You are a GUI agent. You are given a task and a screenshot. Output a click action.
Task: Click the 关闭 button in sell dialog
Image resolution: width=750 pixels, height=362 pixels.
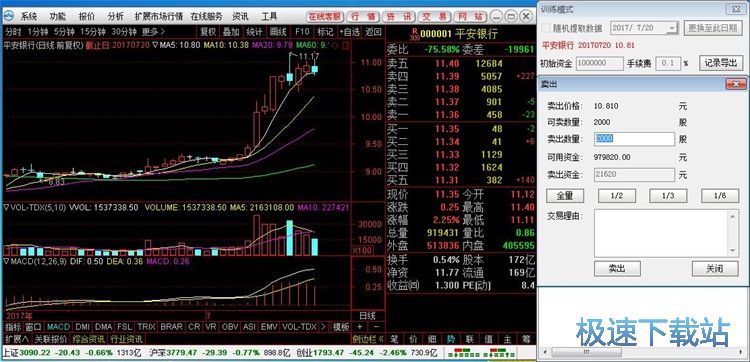tap(715, 268)
